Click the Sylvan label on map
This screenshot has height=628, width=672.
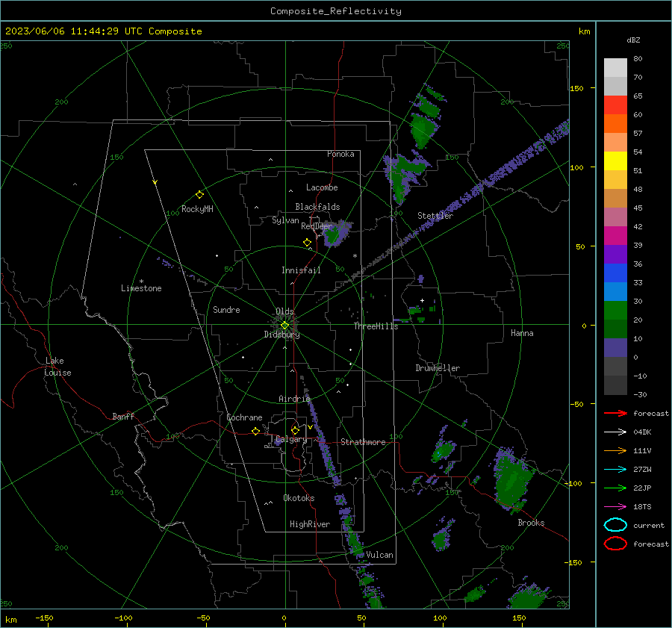[285, 220]
